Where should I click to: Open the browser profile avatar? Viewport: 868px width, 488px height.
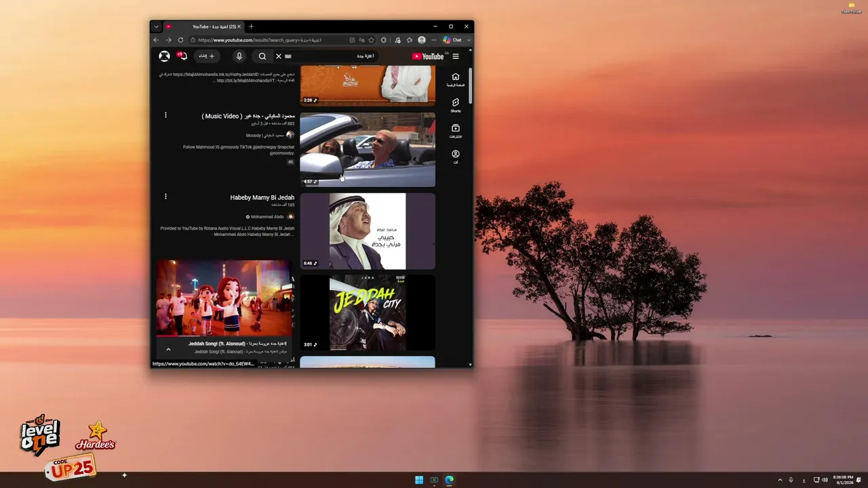coord(422,40)
